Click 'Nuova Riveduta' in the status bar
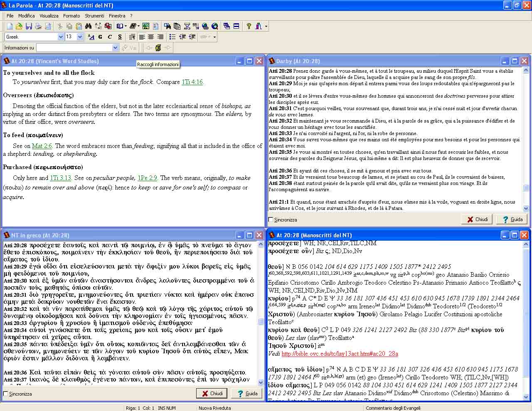This screenshot has width=532, height=411. click(214, 408)
